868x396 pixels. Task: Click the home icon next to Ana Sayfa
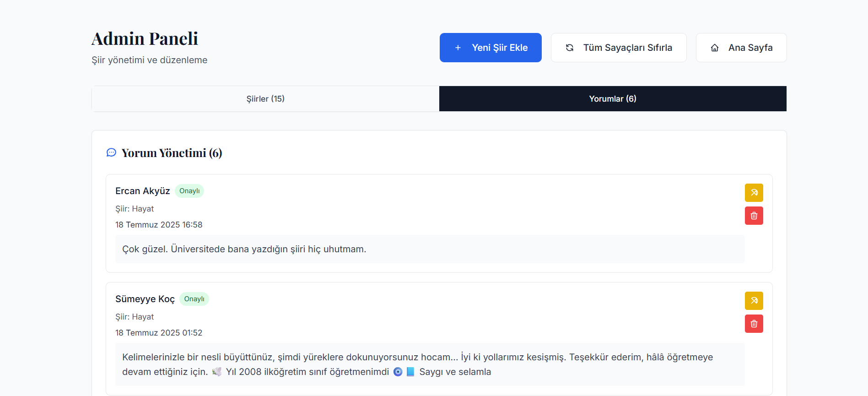click(714, 48)
